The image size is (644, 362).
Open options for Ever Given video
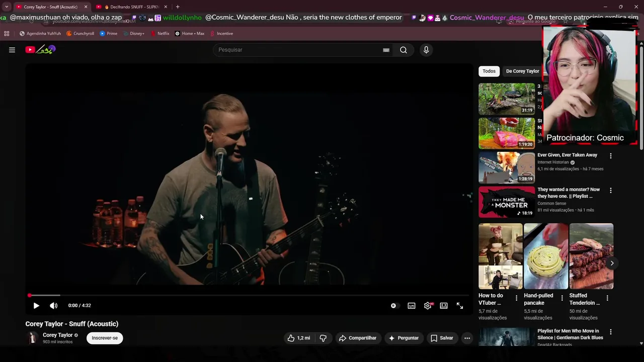(x=611, y=156)
